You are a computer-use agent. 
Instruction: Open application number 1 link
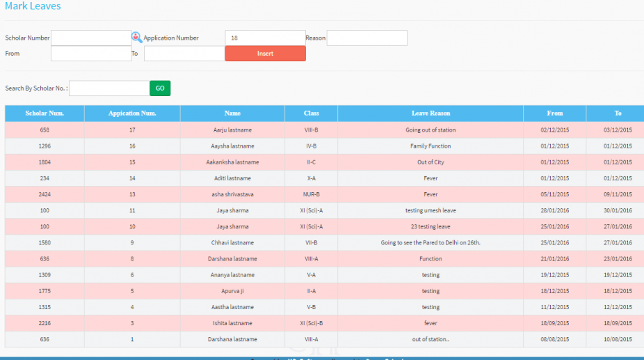[x=132, y=339]
